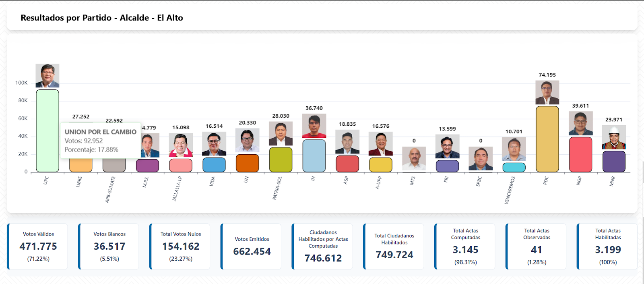Click the Total Ciudadanos Habilitados card
This screenshot has height=284, width=644.
pyautogui.click(x=394, y=247)
